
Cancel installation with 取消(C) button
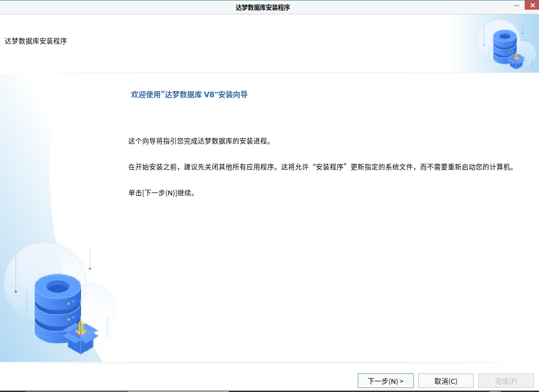point(446,381)
